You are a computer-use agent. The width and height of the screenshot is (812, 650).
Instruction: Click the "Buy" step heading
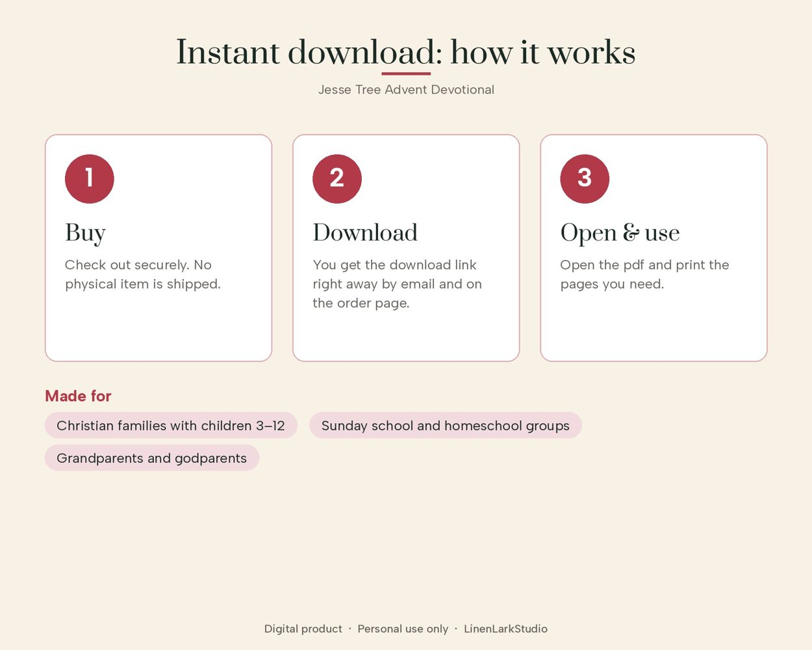[85, 233]
